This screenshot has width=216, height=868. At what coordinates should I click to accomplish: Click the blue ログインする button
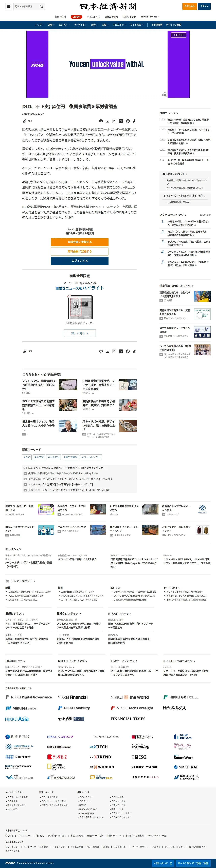pos(80,261)
